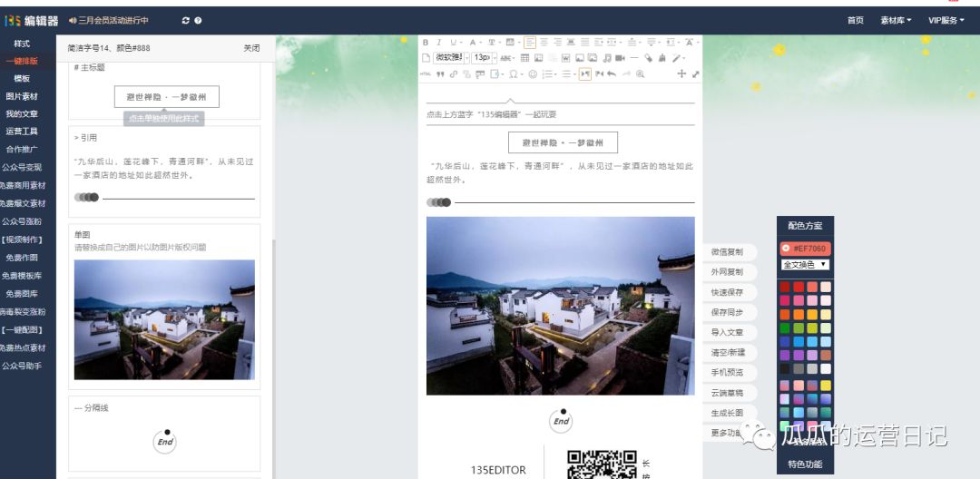Select right text alignment
Image resolution: width=980 pixels, height=479 pixels.
tap(558, 43)
